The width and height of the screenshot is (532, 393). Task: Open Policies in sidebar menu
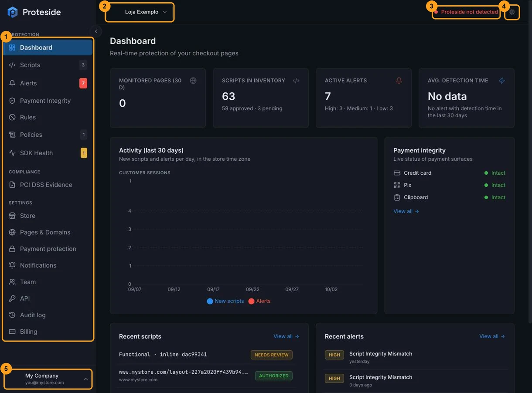48,135
